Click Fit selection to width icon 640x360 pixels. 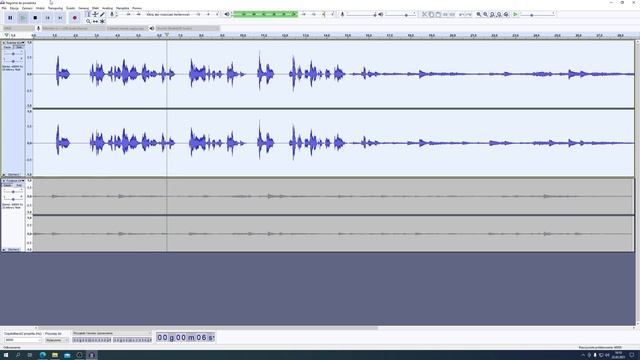(x=493, y=14)
